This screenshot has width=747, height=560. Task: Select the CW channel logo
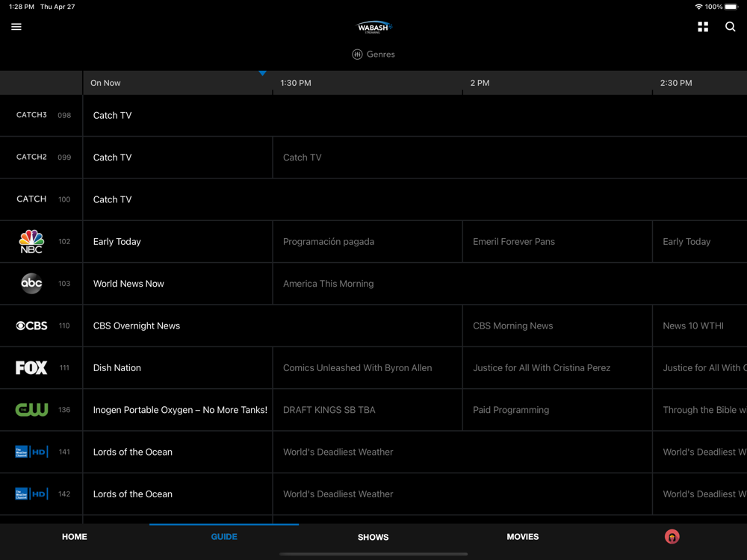(31, 409)
